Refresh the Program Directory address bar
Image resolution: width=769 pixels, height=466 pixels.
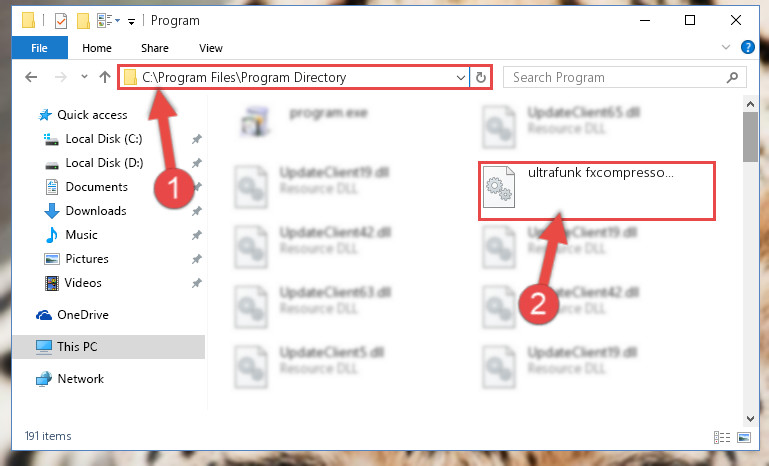tap(481, 77)
